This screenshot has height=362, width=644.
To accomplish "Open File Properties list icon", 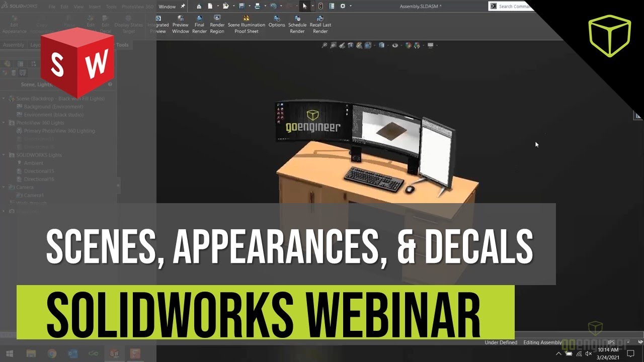I will pos(332,6).
